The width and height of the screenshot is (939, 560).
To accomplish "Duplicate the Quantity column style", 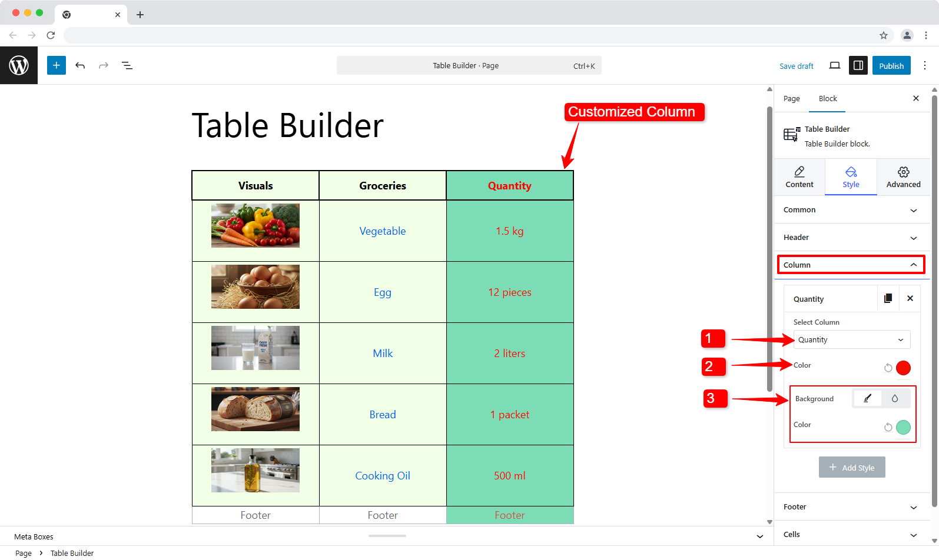I will coord(888,298).
